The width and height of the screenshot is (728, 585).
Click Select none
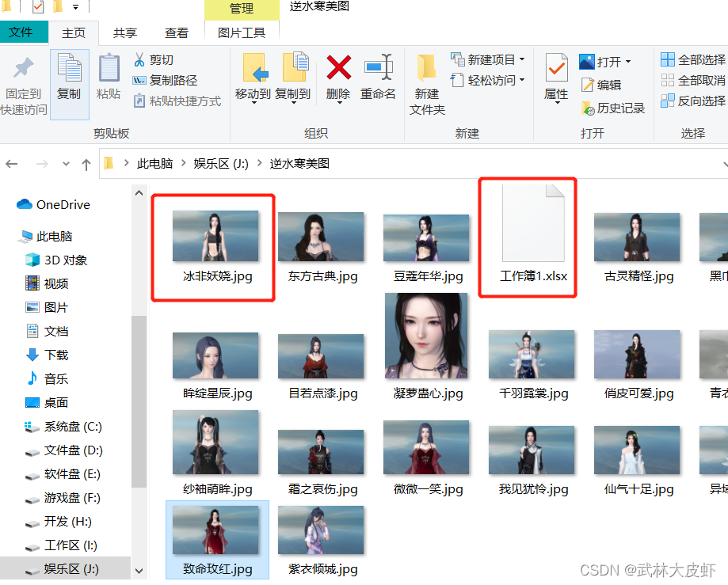[x=693, y=80]
